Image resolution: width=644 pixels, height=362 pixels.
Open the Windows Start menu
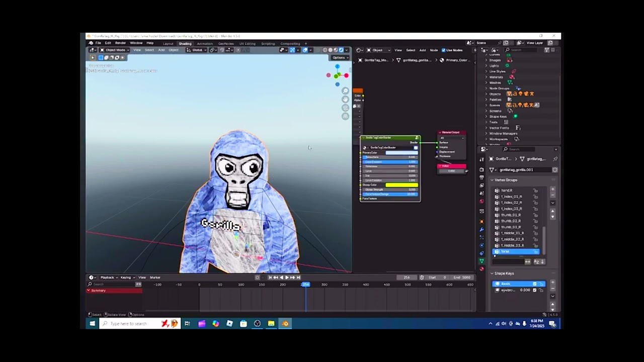point(93,324)
